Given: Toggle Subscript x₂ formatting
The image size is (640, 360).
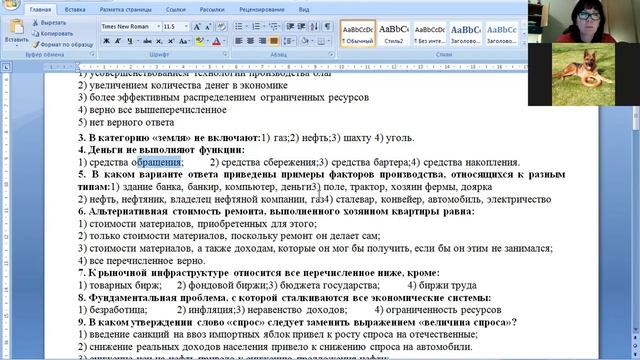Looking at the screenshot, I should click(159, 41).
